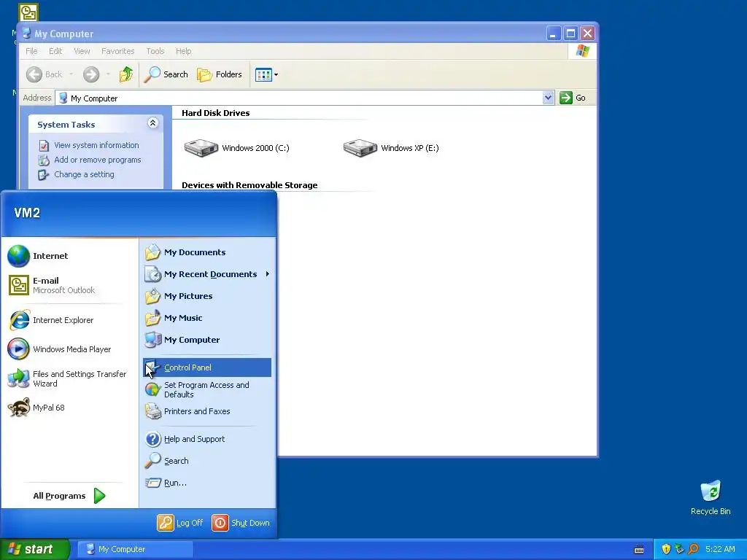Open Printers and Faxes

point(187,411)
